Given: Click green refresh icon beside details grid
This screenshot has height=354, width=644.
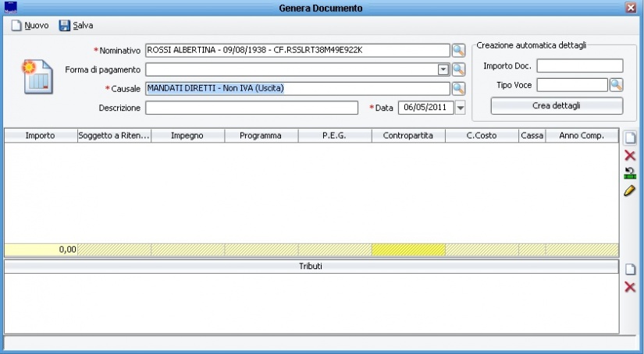Looking at the screenshot, I should (x=630, y=173).
